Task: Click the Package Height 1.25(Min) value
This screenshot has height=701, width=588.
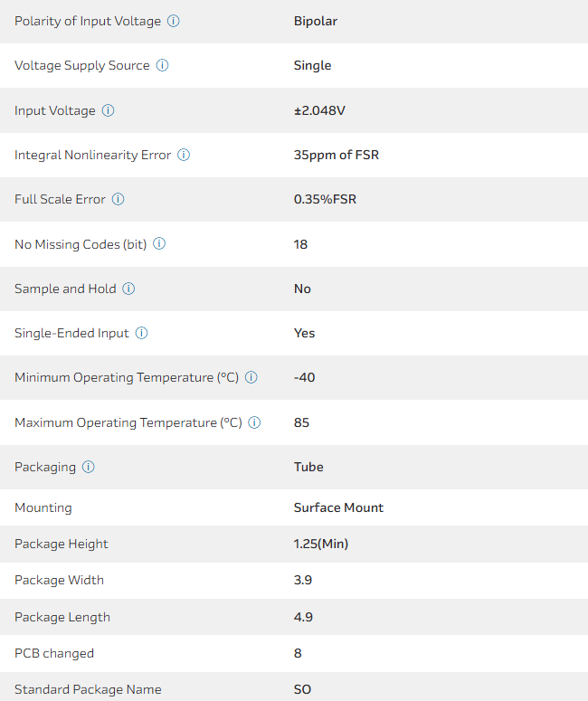Action: pos(321,544)
